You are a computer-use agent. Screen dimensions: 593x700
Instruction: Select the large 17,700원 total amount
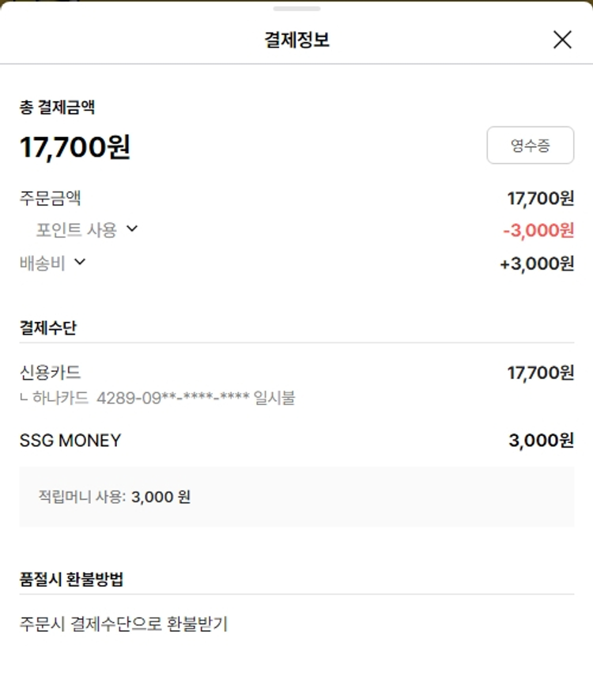tap(75, 147)
